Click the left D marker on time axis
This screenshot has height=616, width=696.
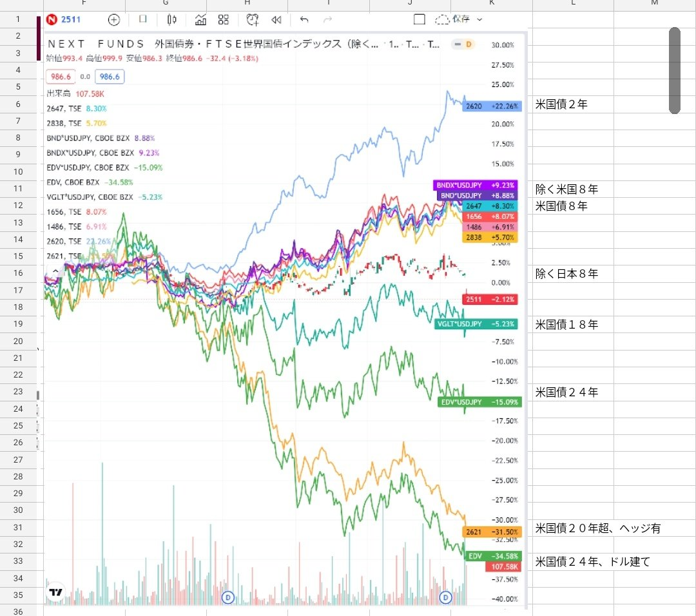[227, 597]
